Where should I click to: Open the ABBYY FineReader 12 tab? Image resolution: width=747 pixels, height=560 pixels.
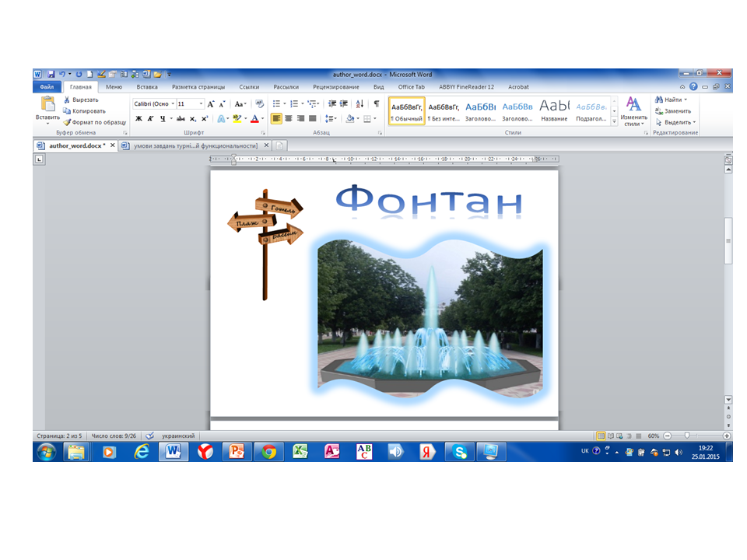pos(466,87)
